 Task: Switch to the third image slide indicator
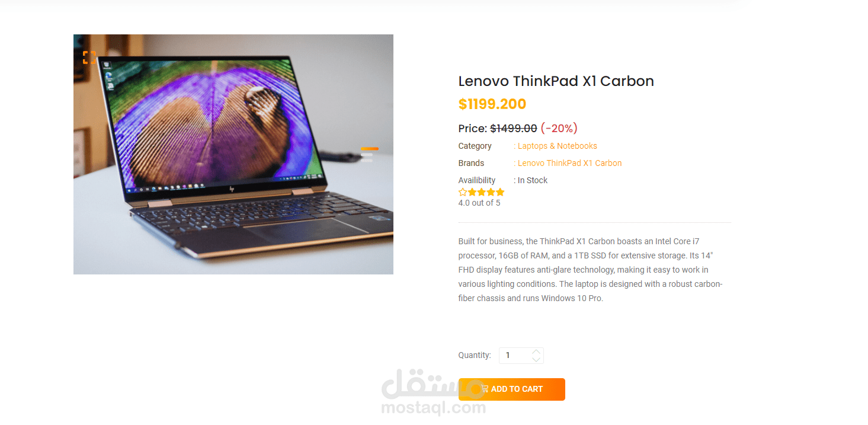[367, 160]
